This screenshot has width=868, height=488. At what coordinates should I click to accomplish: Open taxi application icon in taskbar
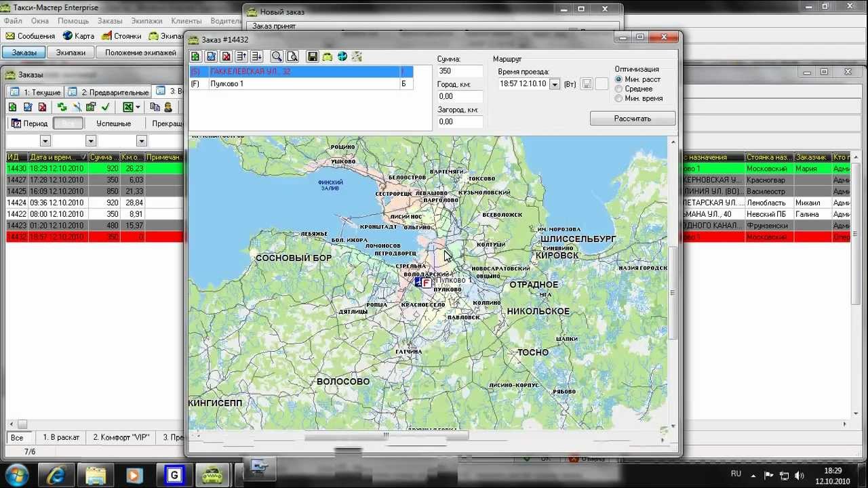[212, 474]
